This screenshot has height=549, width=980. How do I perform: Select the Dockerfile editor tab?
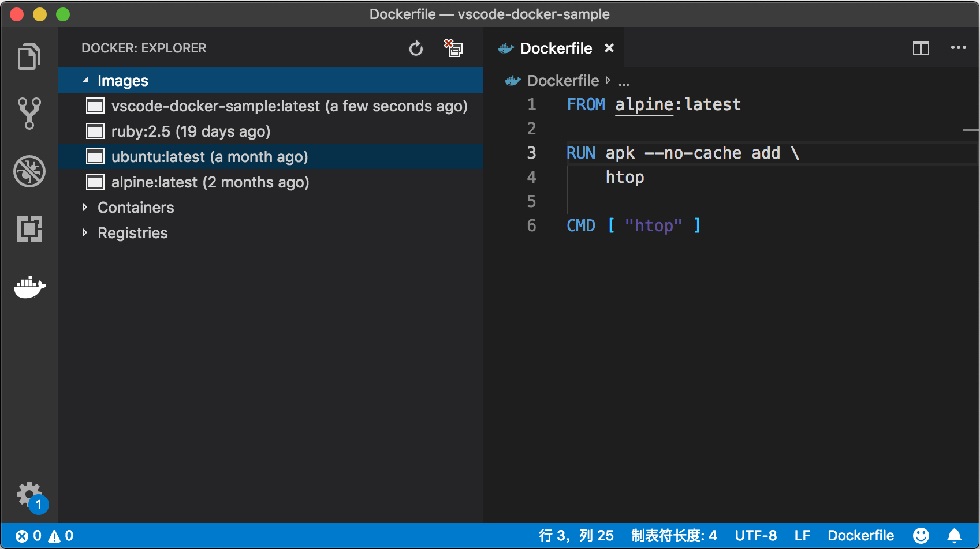point(546,48)
